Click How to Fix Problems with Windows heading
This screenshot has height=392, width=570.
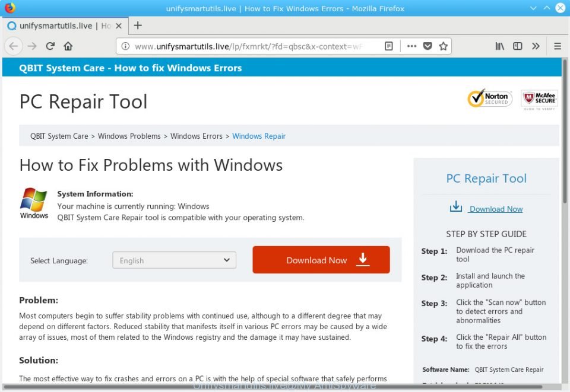[151, 165]
